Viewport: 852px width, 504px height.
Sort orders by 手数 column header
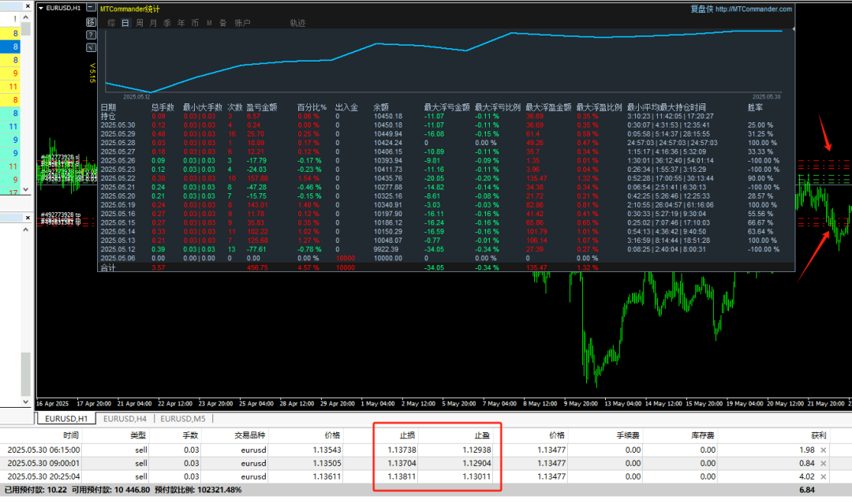190,435
